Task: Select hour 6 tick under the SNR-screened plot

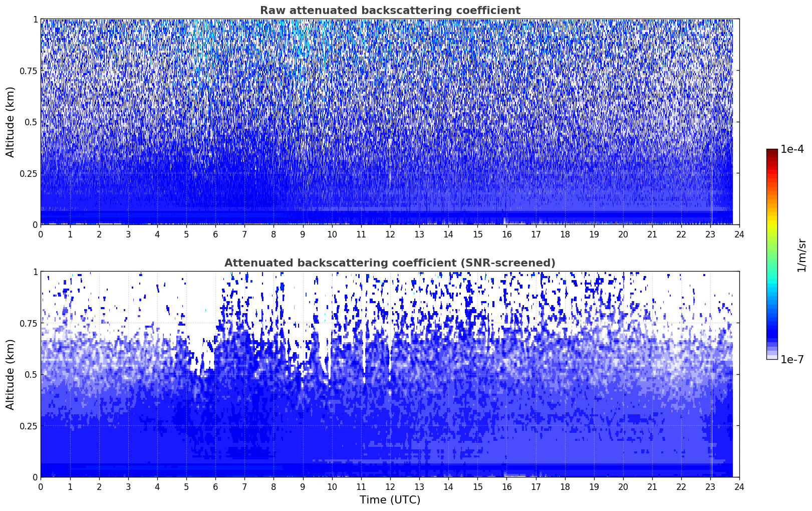Action: (215, 487)
